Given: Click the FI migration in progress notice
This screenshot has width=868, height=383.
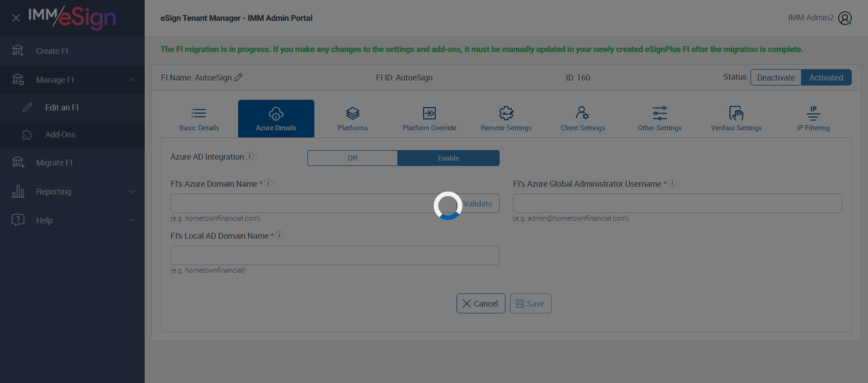Looking at the screenshot, I should pyautogui.click(x=482, y=49).
